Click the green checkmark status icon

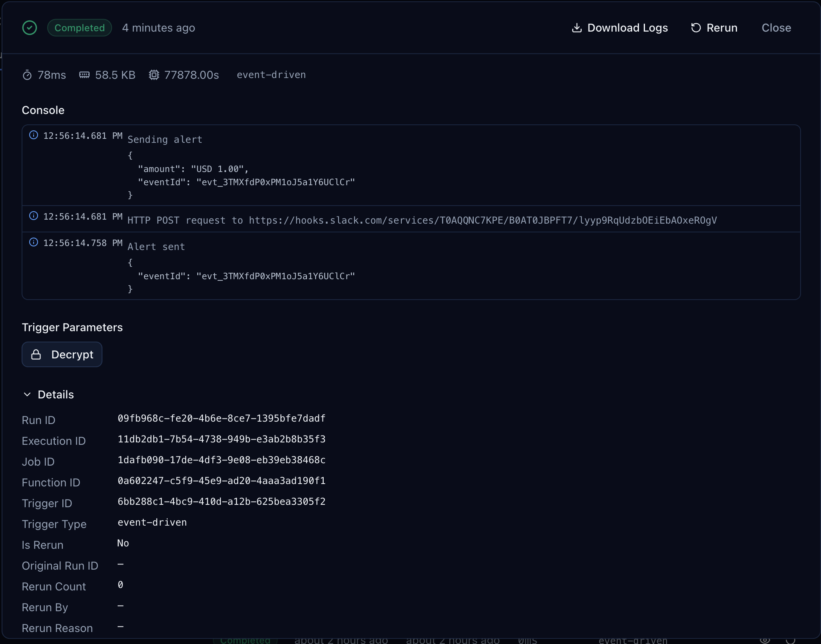coord(29,28)
